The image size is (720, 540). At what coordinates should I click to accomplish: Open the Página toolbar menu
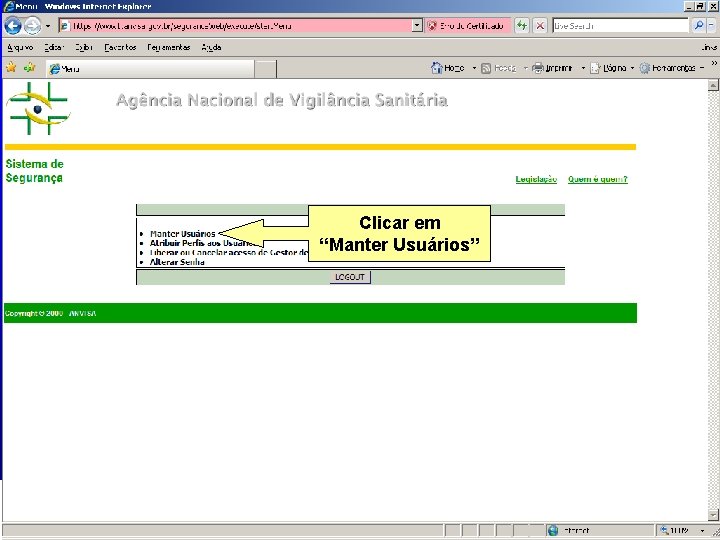click(x=612, y=68)
